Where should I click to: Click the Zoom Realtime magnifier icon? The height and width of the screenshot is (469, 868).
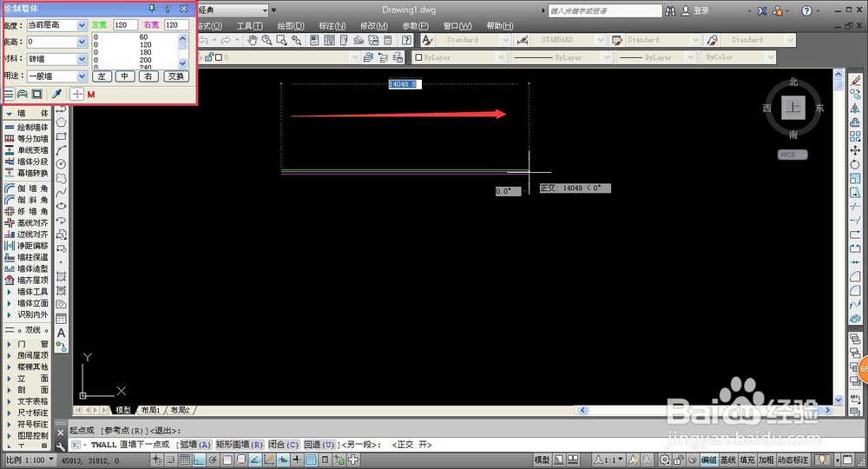pos(266,40)
